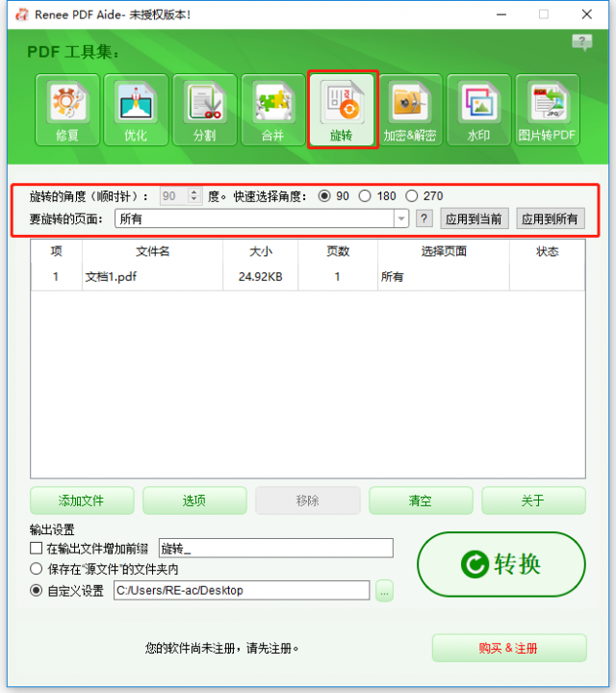
Task: Open the 加密&解密 encryption tool
Action: (410, 110)
